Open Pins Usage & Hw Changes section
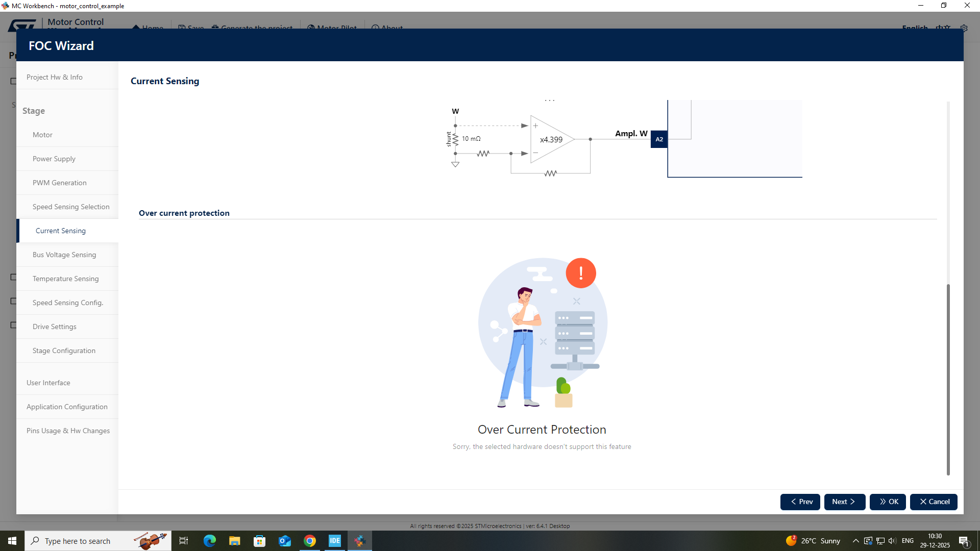Screen dimensions: 980x551 pyautogui.click(x=67, y=431)
